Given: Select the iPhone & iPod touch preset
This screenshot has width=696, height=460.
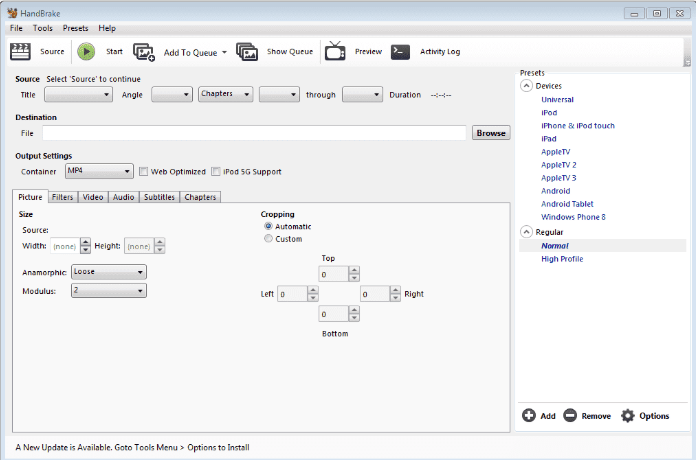Looking at the screenshot, I should [x=578, y=126].
